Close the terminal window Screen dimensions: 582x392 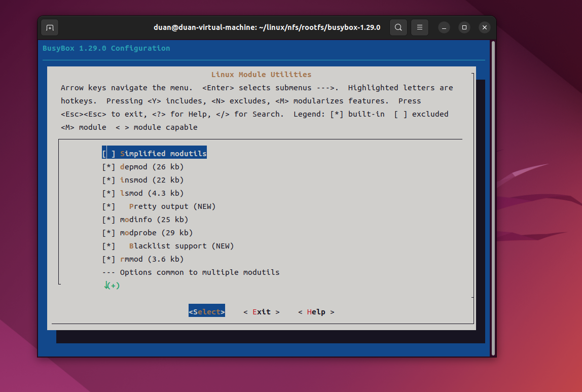484,27
